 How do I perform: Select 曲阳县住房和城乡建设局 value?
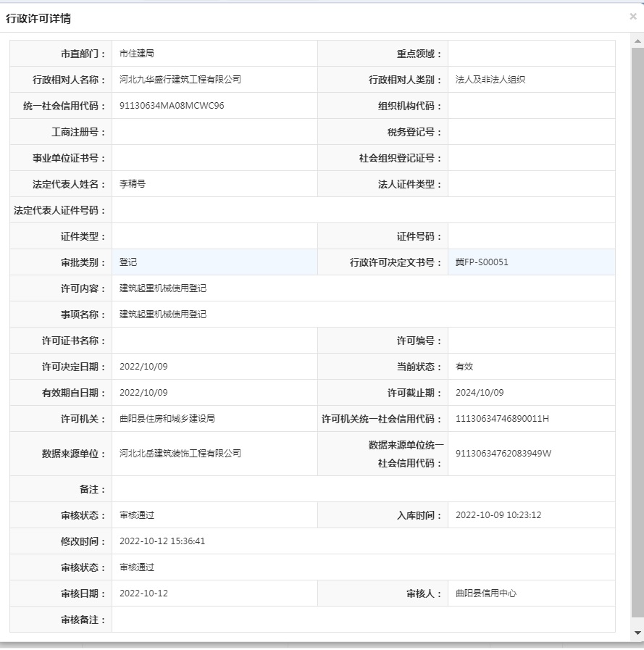point(167,419)
